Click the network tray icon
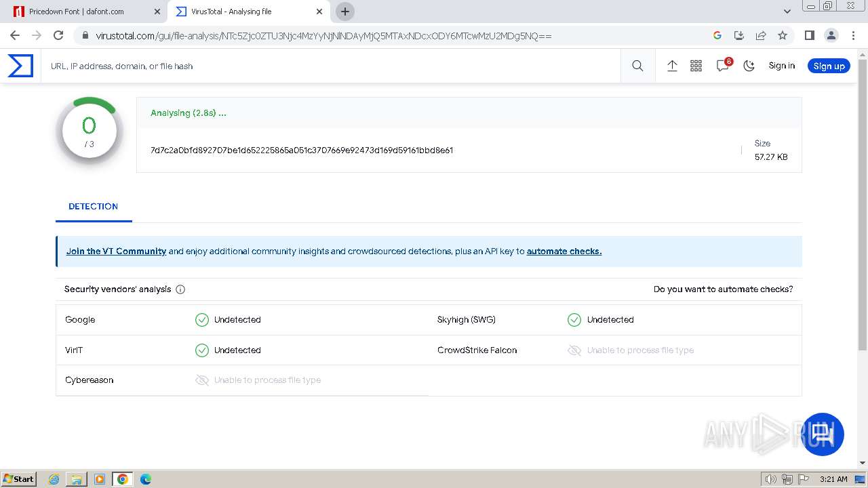This screenshot has width=868, height=488. tap(787, 479)
